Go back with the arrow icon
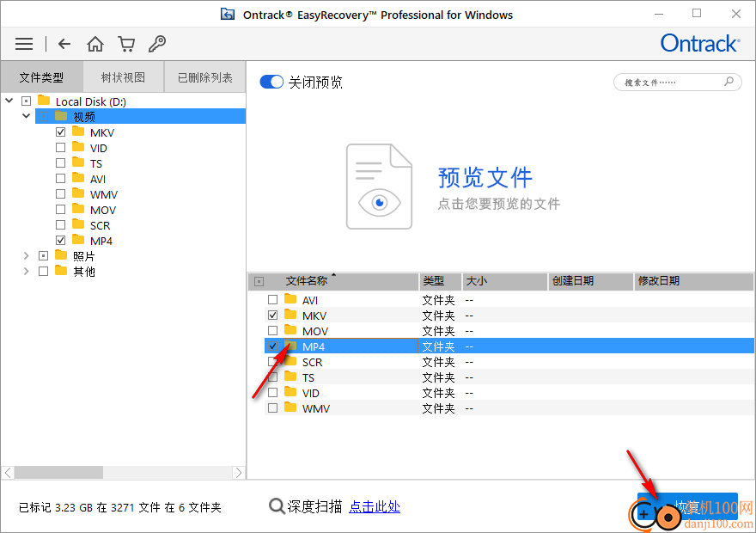 click(64, 44)
